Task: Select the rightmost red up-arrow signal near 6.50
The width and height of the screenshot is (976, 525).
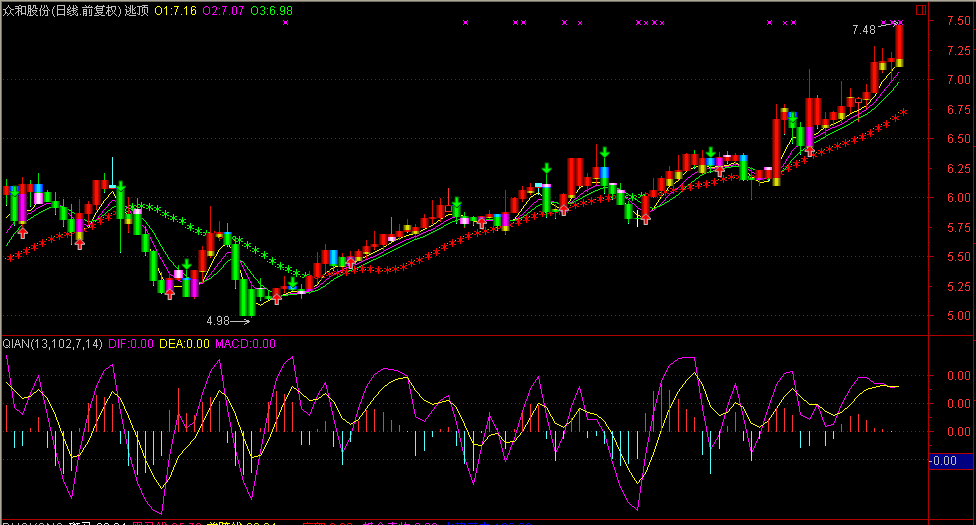Action: pos(809,150)
